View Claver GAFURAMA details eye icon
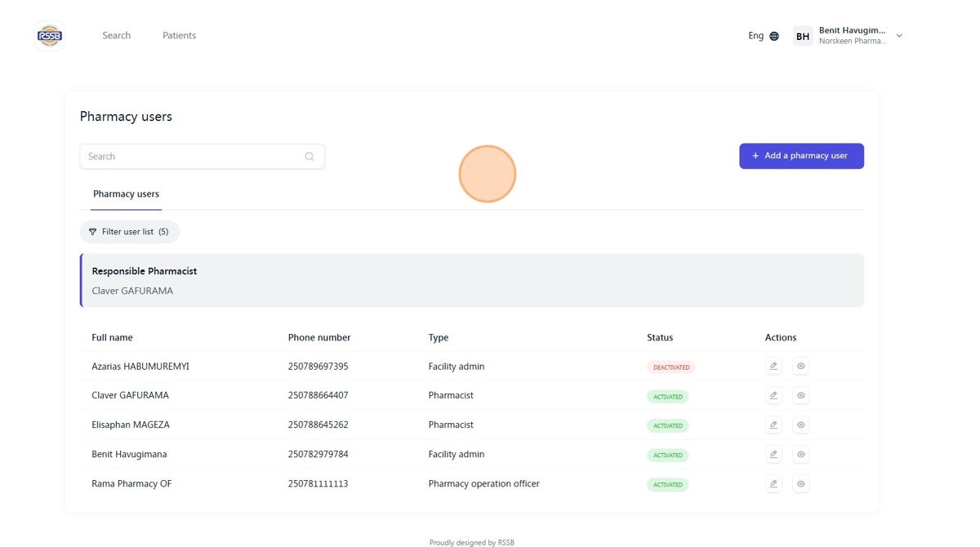 coord(800,395)
